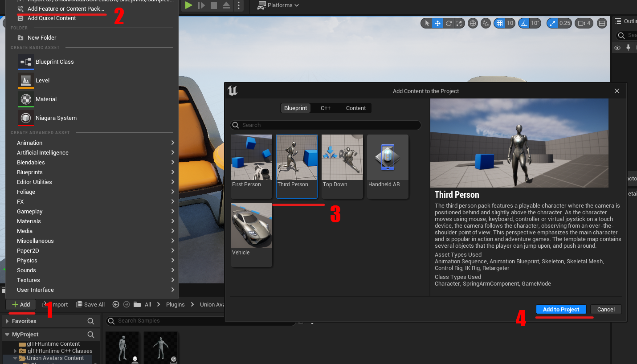
Task: Expand the Favorites section
Action: [x=7, y=321]
